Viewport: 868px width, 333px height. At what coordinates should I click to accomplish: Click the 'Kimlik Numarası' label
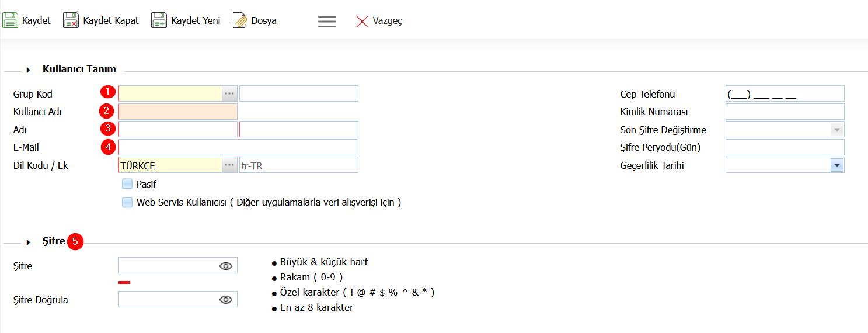[x=654, y=112]
